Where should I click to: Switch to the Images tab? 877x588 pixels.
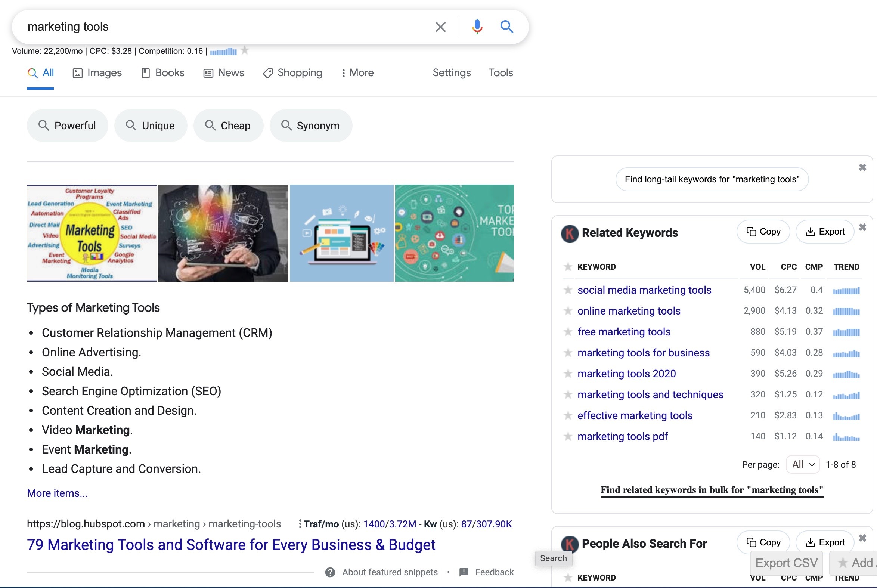[x=97, y=73]
